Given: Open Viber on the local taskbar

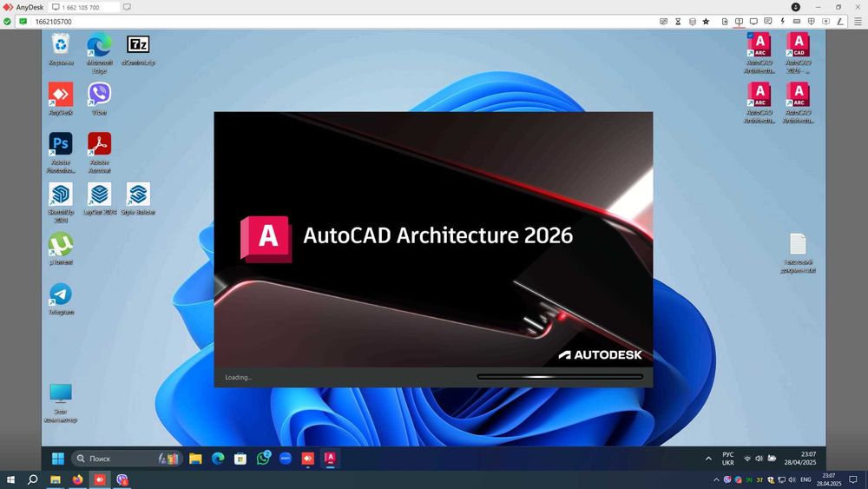Looking at the screenshot, I should pos(122,479).
